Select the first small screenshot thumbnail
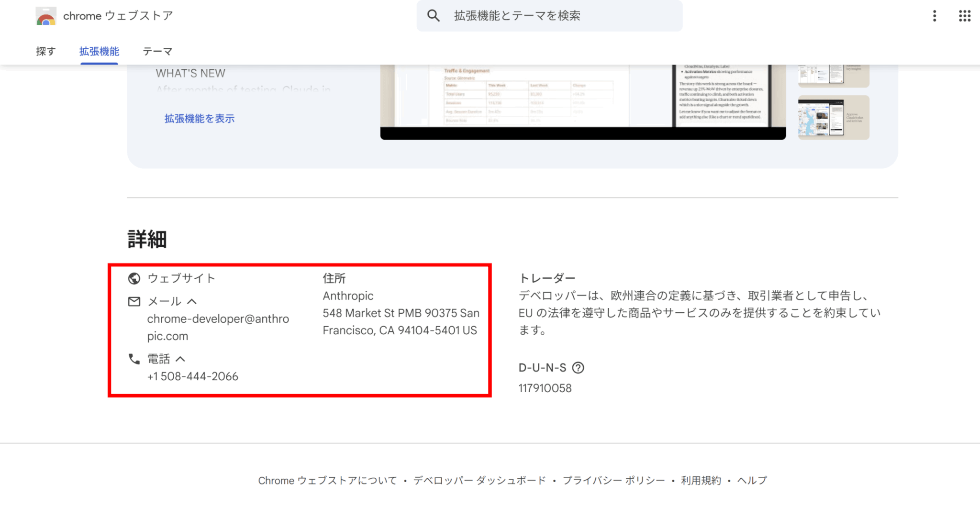Viewport: 980px width, 505px height. (833, 76)
